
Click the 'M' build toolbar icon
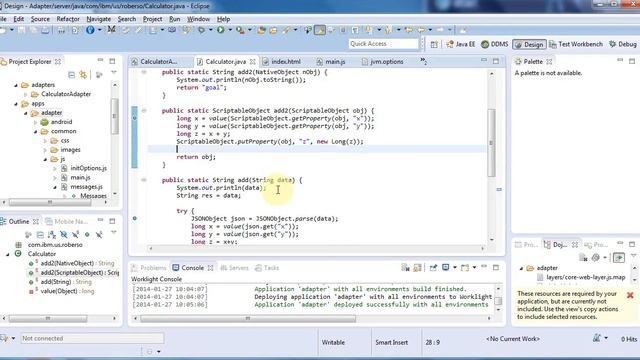point(111,30)
